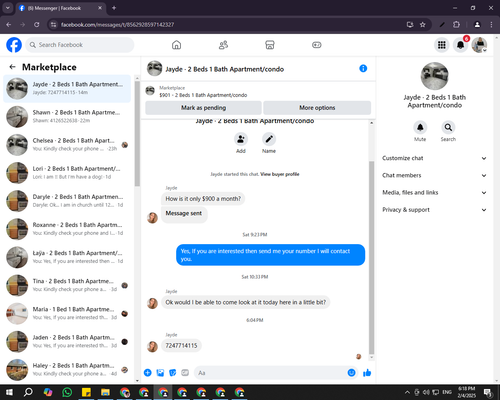
Task: Open the tab search dropdown arrow
Action: tap(8, 8)
